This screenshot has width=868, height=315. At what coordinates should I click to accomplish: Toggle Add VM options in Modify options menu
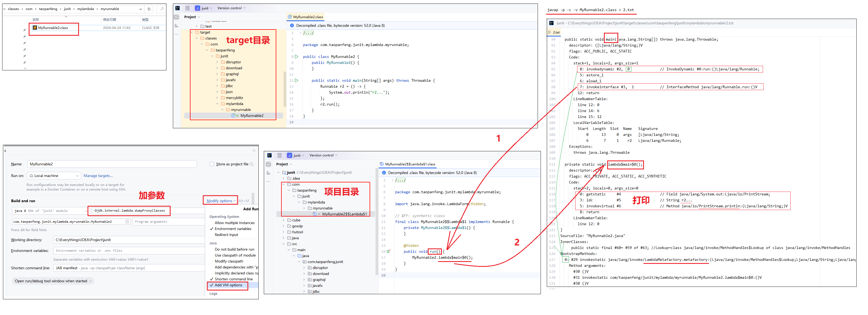pos(228,285)
